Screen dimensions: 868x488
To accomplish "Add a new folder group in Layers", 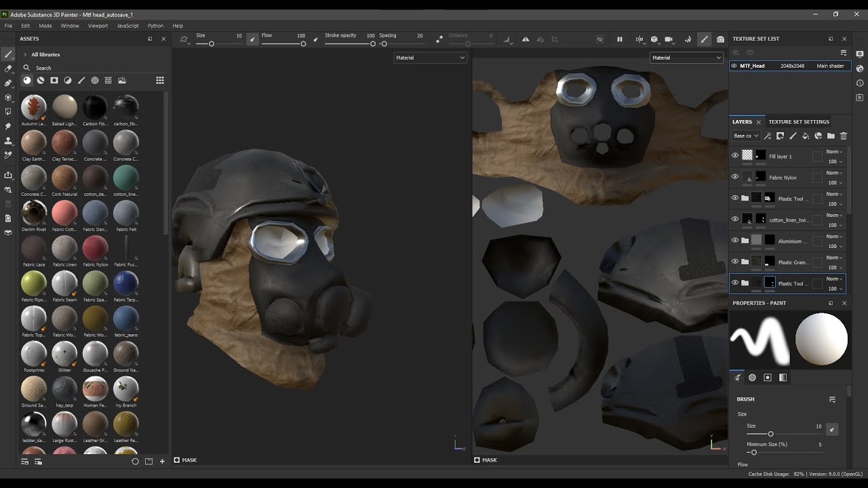I will tap(831, 136).
